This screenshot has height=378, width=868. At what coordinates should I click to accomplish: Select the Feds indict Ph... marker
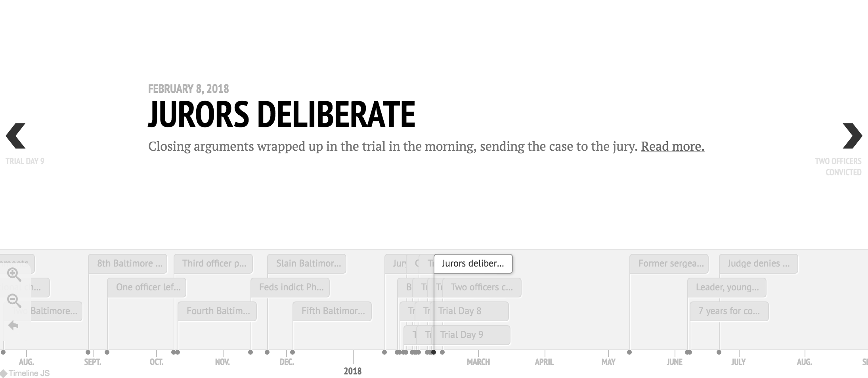pos(290,288)
